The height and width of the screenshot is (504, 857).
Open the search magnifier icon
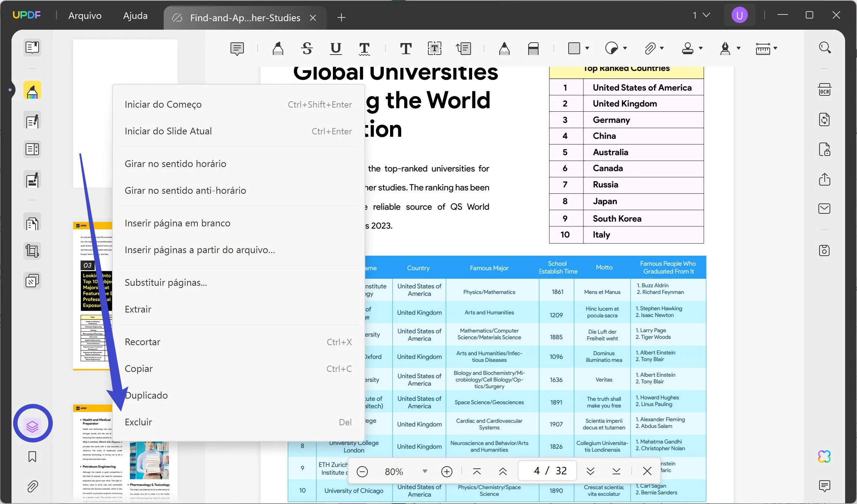pos(824,48)
